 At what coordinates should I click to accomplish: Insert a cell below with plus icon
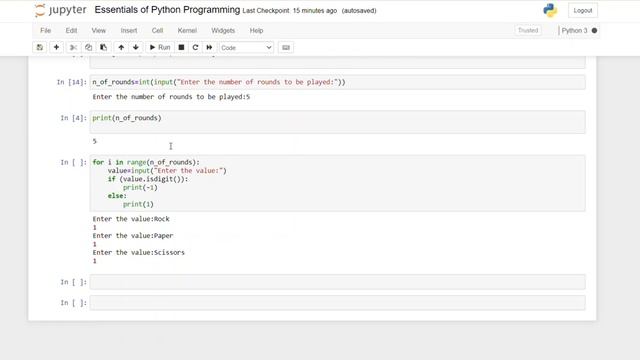click(56, 47)
